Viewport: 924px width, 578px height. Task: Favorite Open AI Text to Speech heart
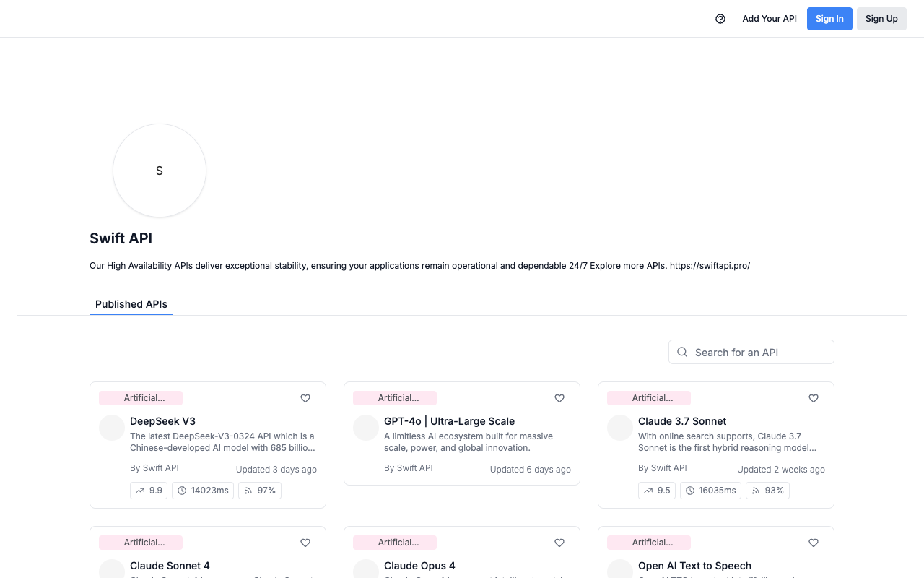[x=814, y=543]
